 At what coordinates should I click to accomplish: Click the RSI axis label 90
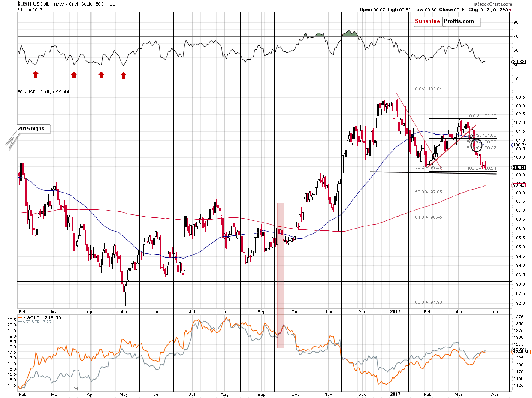pos(517,22)
